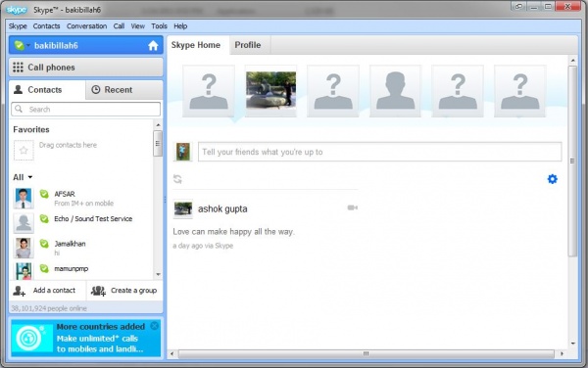Open the Conversation menu
This screenshot has height=368, width=588.
(x=86, y=26)
